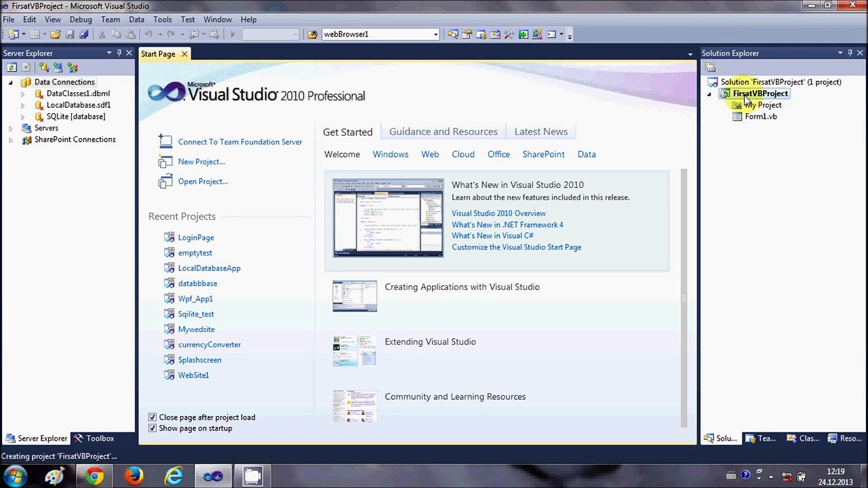868x488 pixels.
Task: Switch to Guidance and Resources tab
Action: pyautogui.click(x=443, y=131)
